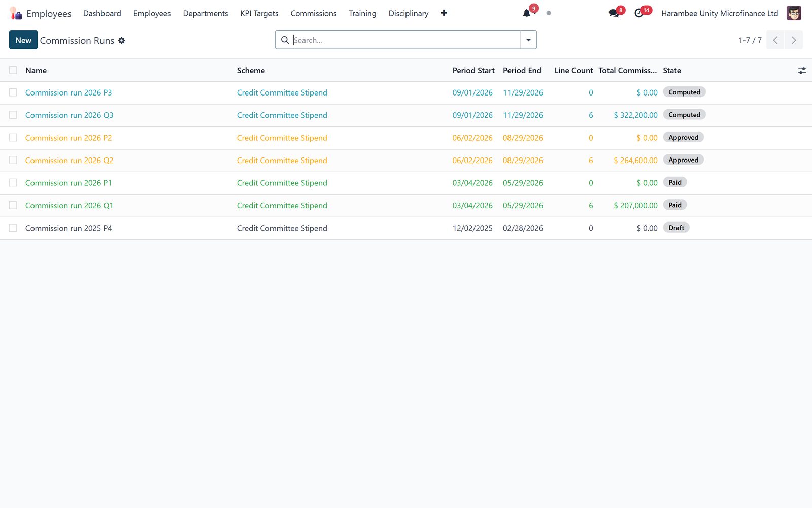Click the $ 264,600.00 total cell
This screenshot has width=812, height=508.
click(x=635, y=160)
